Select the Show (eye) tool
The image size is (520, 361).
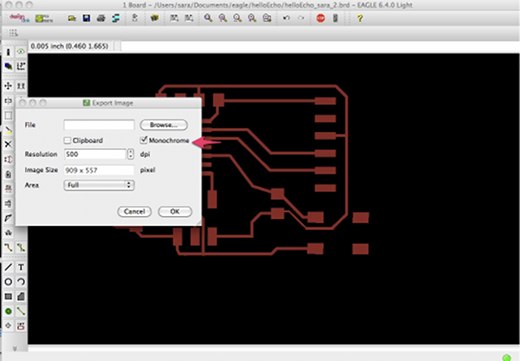coord(21,52)
